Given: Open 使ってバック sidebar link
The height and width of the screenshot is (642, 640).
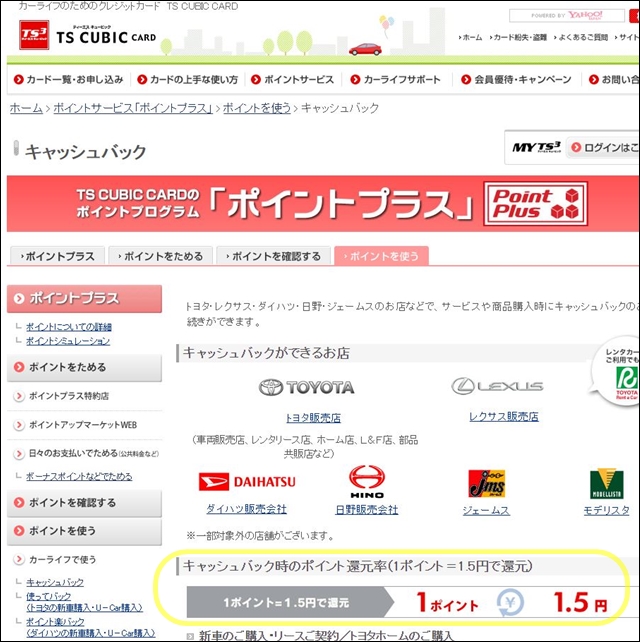Looking at the screenshot, I should 84,601.
